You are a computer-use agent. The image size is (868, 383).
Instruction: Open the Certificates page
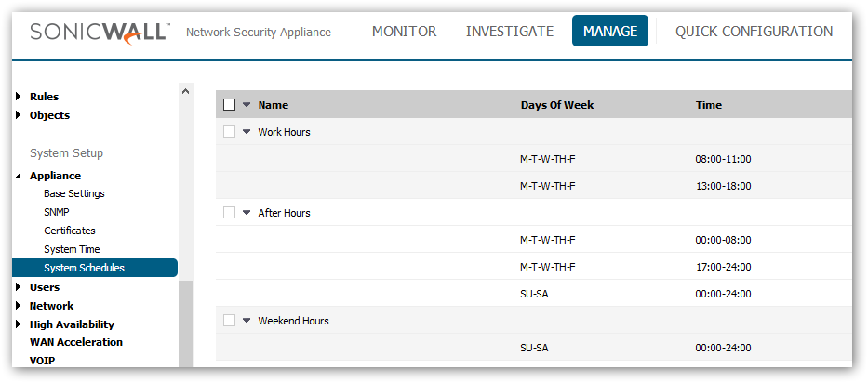point(70,231)
